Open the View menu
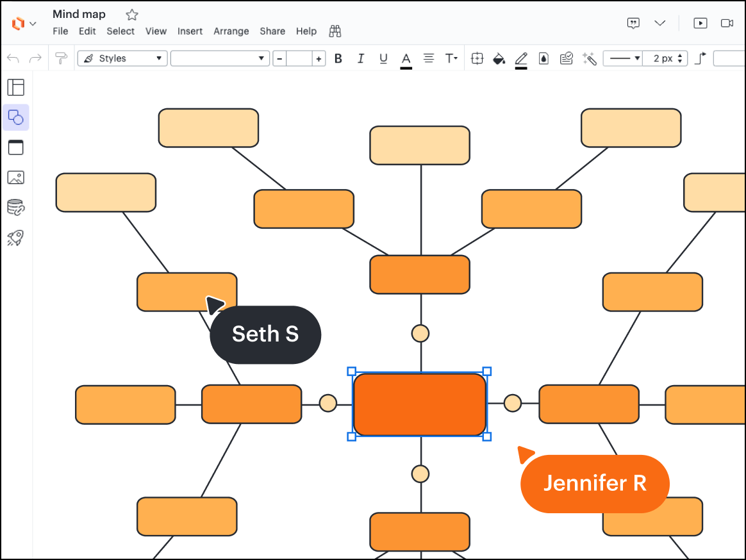Screen dimensions: 746x560 pyautogui.click(x=156, y=31)
